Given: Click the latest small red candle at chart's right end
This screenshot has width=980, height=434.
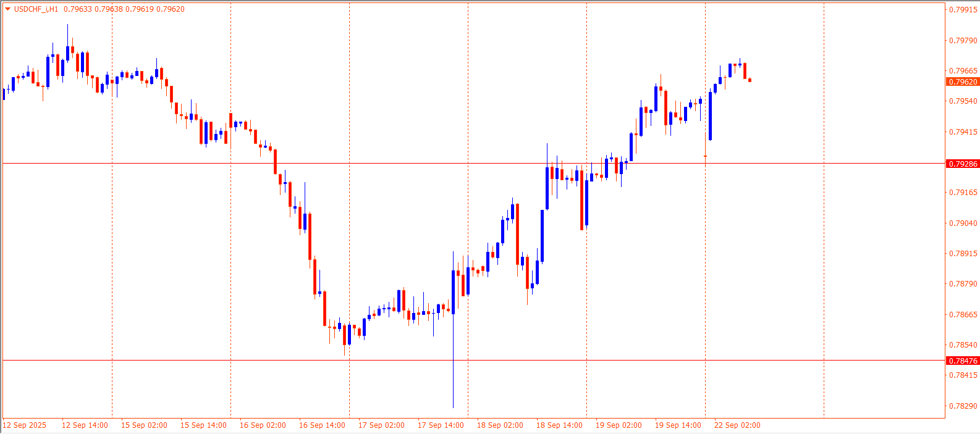Looking at the screenshot, I should coord(750,80).
